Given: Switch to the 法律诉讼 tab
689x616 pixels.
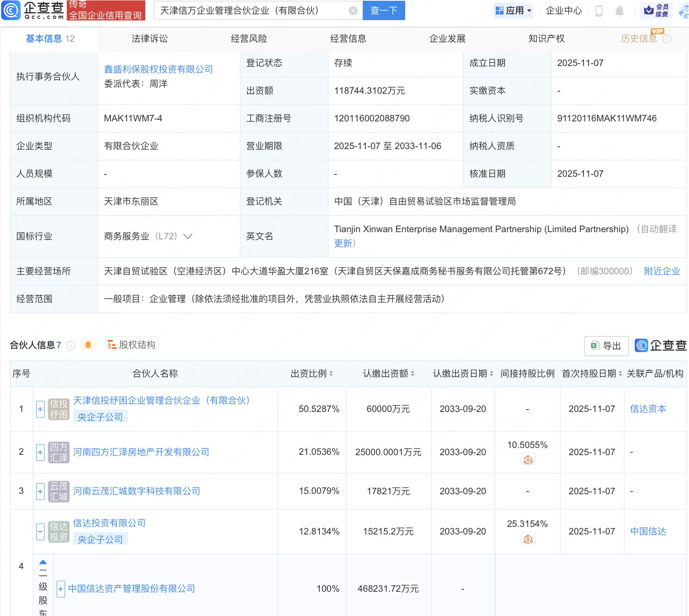Looking at the screenshot, I should pyautogui.click(x=149, y=39).
